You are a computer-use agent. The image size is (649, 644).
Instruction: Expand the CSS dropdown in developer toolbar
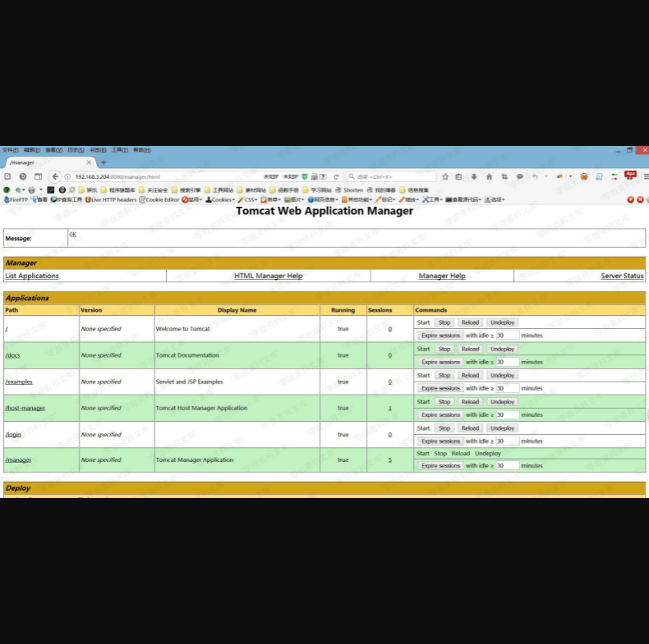coord(248,200)
